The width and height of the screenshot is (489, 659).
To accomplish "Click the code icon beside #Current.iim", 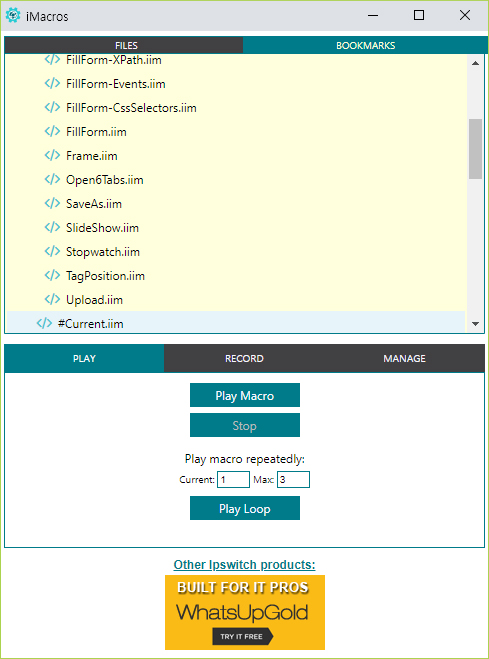I will point(44,324).
